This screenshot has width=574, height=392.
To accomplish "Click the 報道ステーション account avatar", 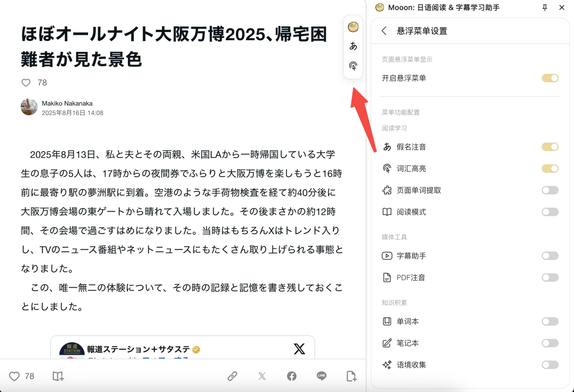I will (x=72, y=350).
